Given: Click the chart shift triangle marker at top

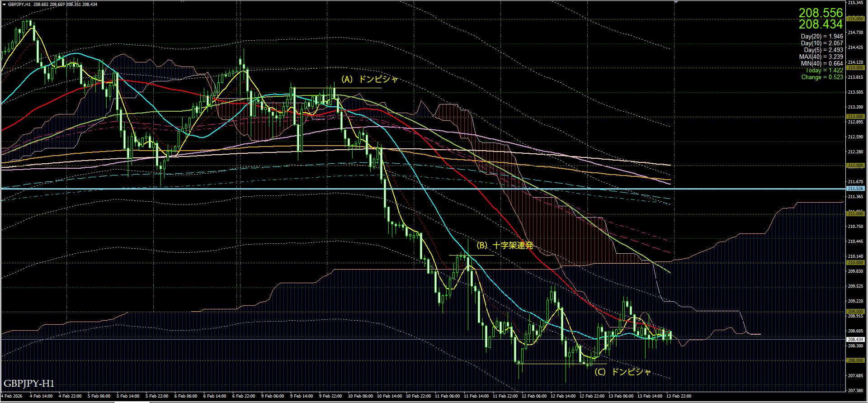Looking at the screenshot, I should 676,2.
